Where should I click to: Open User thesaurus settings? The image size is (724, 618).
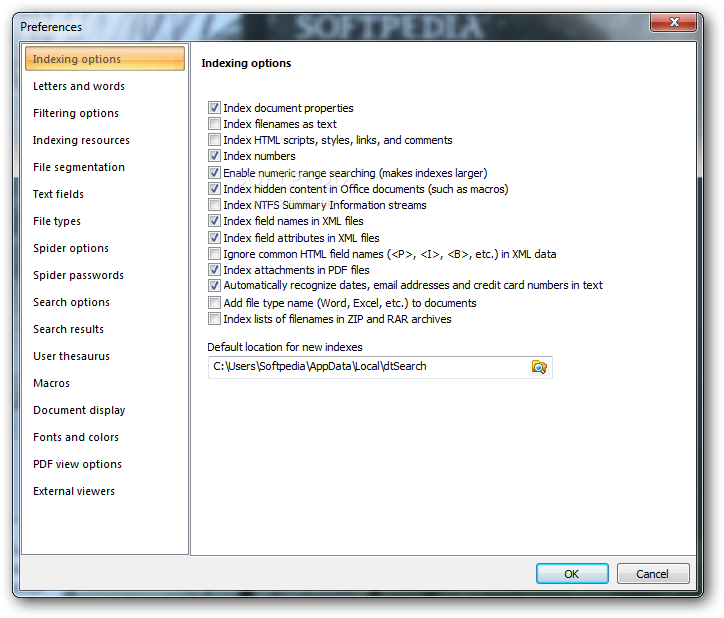(x=105, y=356)
